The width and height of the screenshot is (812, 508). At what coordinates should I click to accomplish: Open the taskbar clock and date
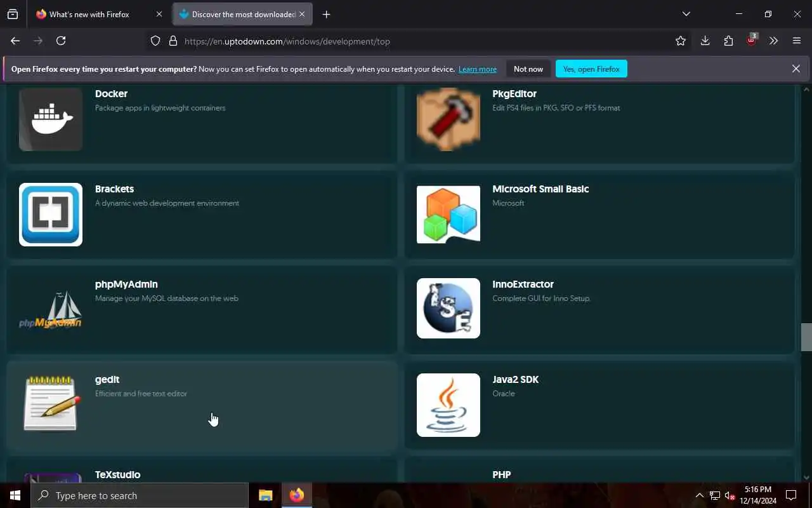(x=758, y=495)
